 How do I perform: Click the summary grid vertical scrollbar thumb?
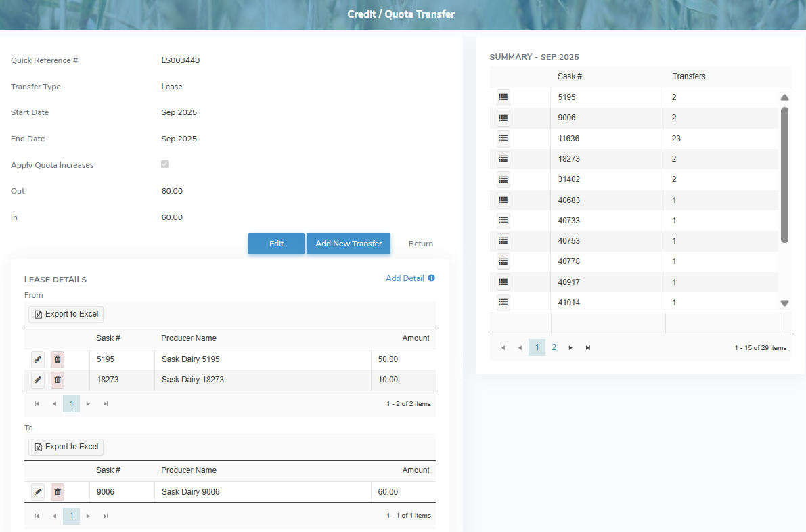tap(784, 174)
